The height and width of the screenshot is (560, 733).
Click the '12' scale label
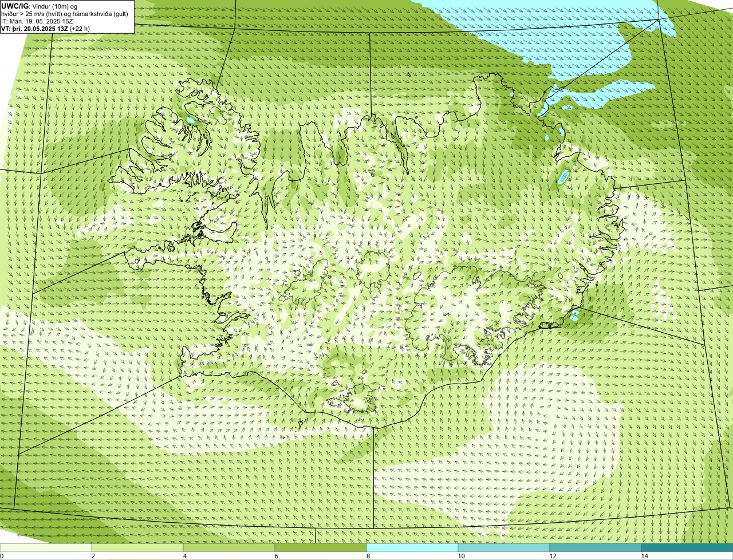(553, 556)
